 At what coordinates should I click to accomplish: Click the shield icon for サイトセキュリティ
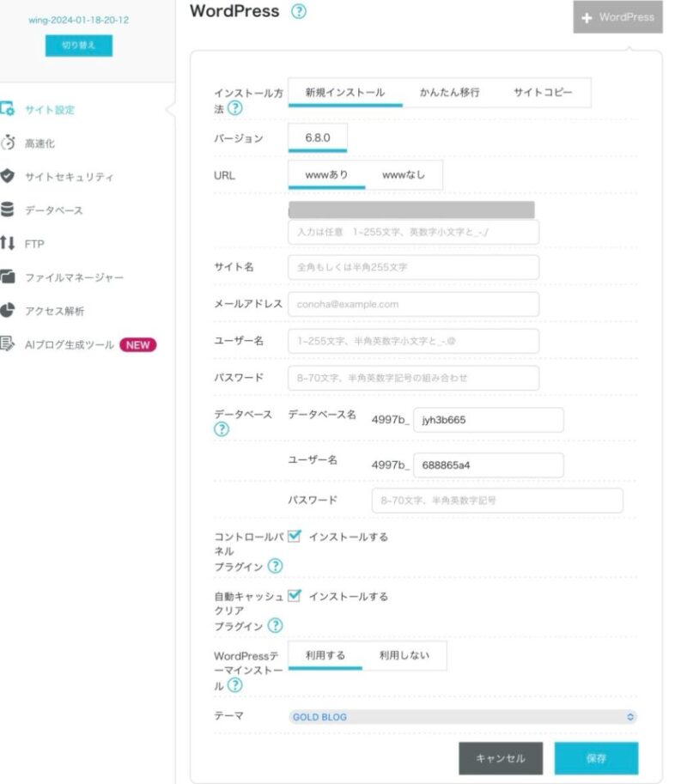click(8, 176)
